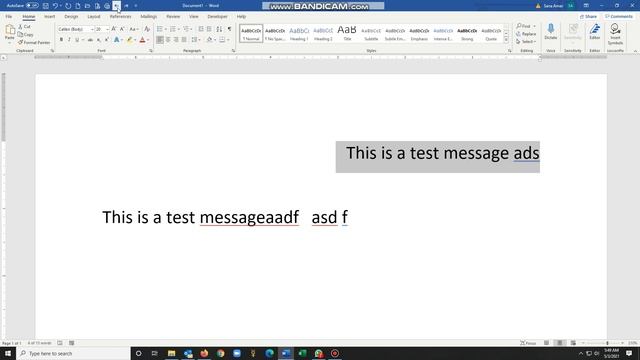Click the Share button
Image resolution: width=640 pixels, height=360 pixels.
tap(589, 17)
